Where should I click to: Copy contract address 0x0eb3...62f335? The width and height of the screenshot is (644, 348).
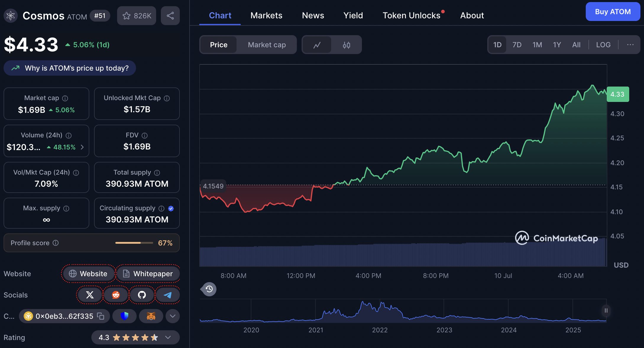(x=101, y=316)
